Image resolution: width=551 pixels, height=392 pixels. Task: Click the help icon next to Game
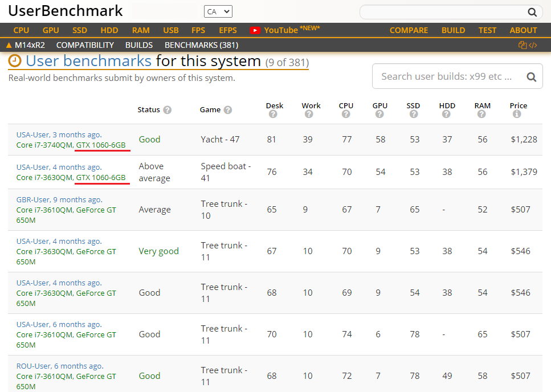pos(228,110)
